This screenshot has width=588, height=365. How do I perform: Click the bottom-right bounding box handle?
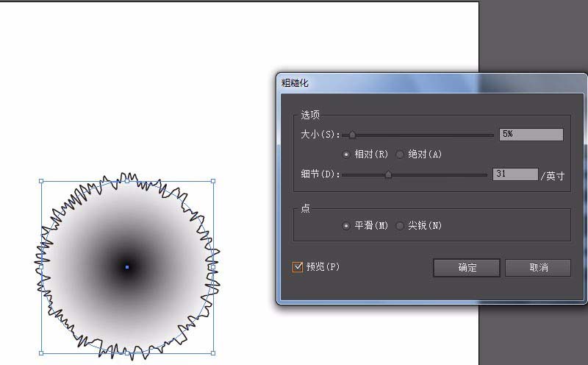[213, 353]
